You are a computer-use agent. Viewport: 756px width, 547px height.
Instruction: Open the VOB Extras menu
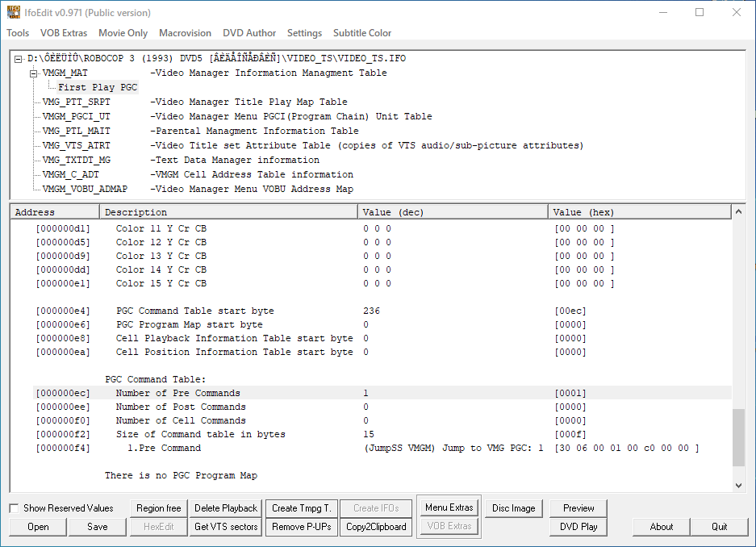[x=63, y=33]
